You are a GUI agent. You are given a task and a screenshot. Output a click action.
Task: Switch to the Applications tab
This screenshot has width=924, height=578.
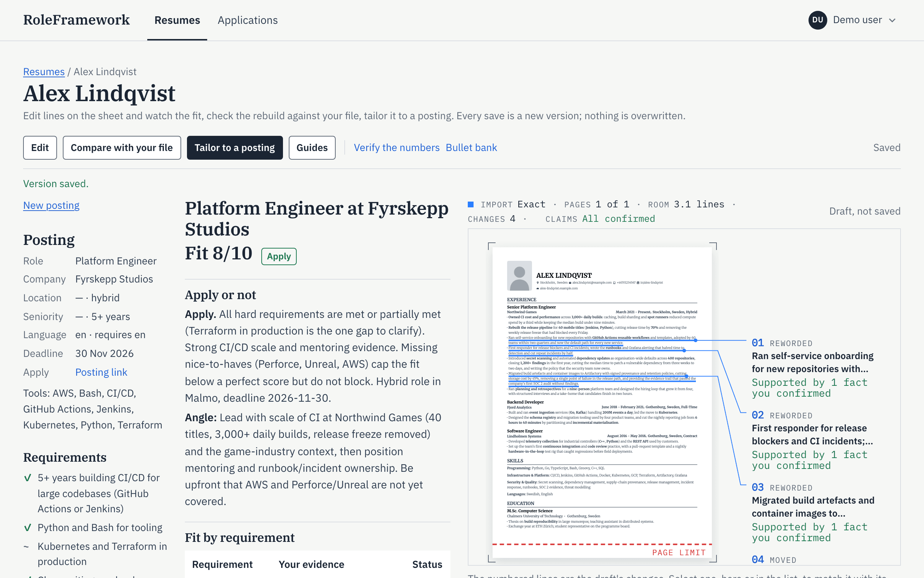tap(248, 20)
